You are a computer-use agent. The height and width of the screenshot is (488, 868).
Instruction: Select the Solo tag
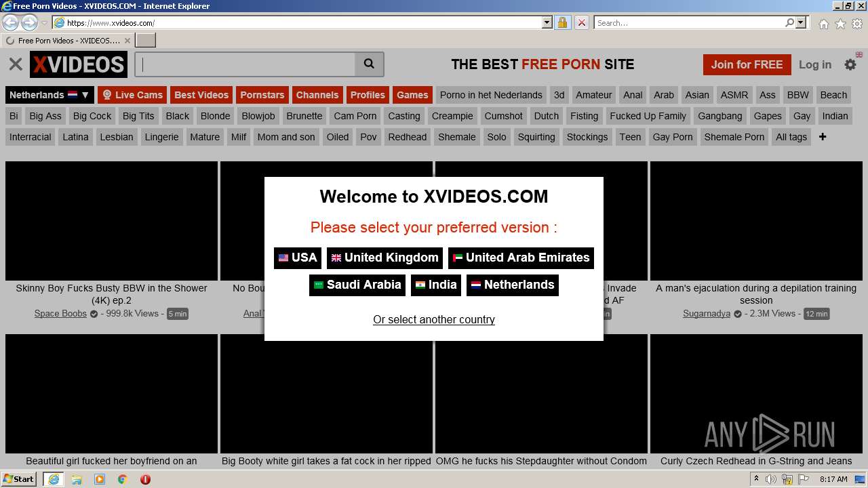[x=496, y=137]
